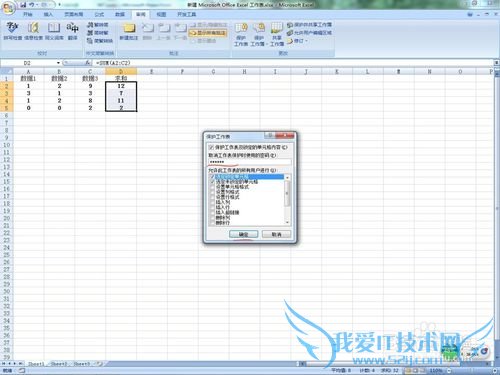Open the 信息检索 research tool
The width and height of the screenshot is (500, 375).
click(x=33, y=31)
